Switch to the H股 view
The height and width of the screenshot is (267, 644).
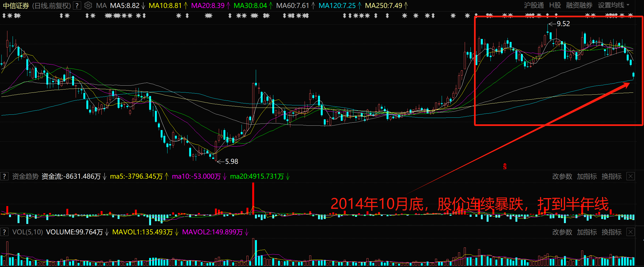555,5
